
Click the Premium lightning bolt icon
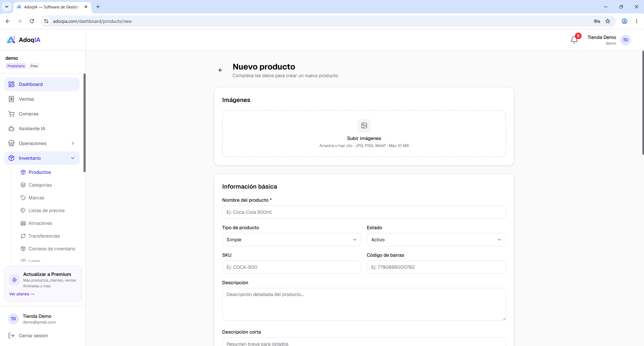pyautogui.click(x=14, y=280)
